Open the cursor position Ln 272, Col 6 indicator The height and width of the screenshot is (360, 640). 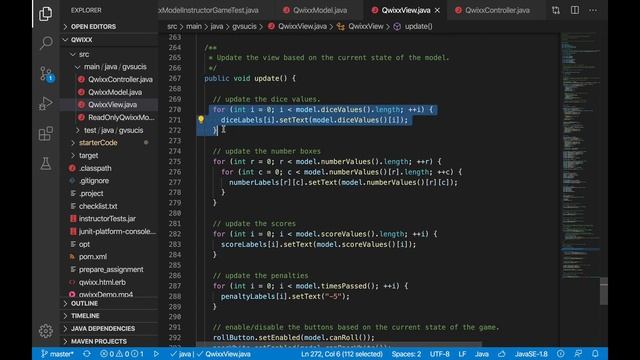pyautogui.click(x=342, y=354)
